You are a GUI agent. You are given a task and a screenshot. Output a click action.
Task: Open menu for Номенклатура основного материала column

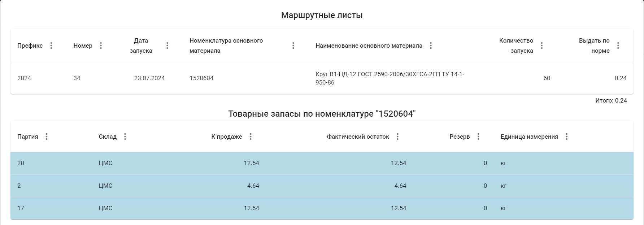coord(293,46)
